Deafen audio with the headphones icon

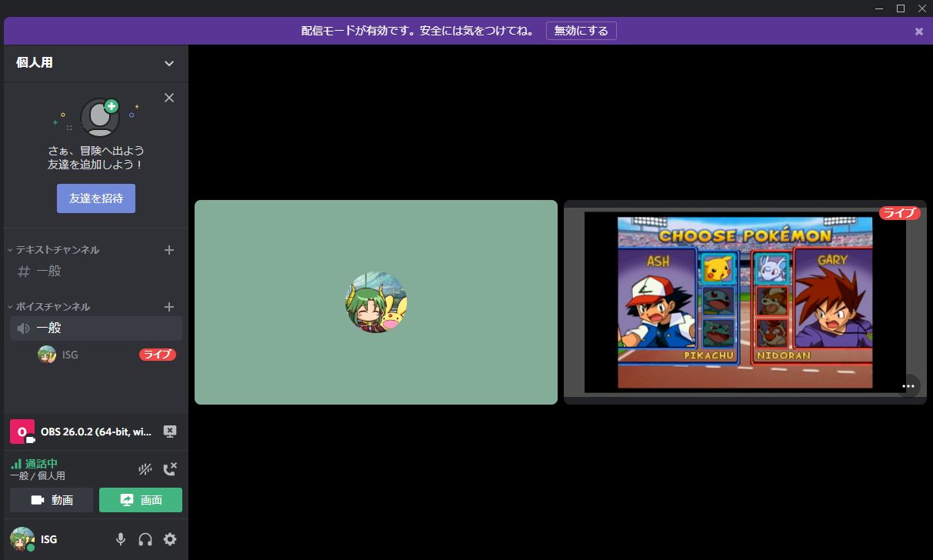145,539
